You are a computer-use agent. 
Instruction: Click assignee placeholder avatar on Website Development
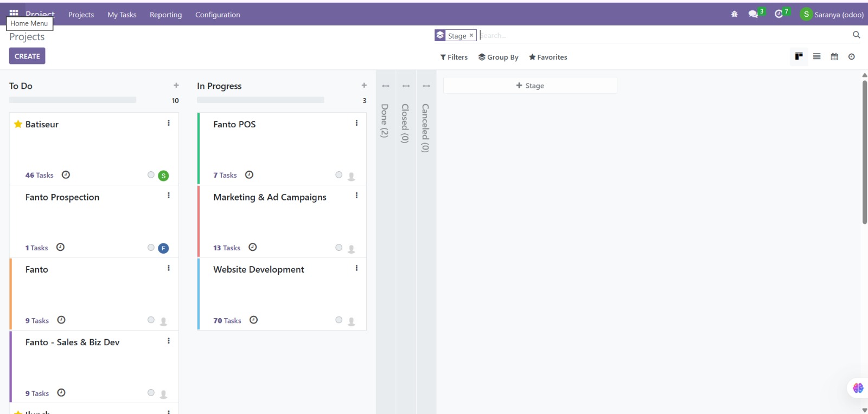click(351, 321)
